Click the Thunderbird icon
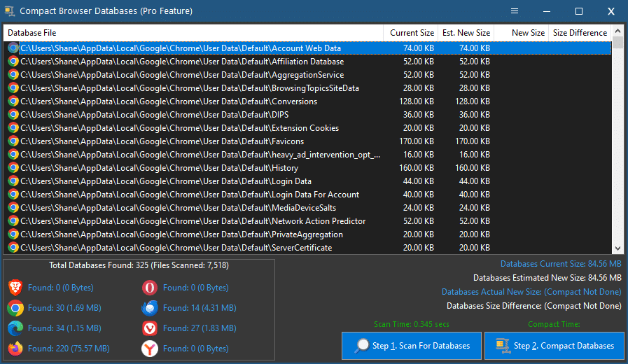Image resolution: width=628 pixels, height=364 pixels. click(149, 308)
